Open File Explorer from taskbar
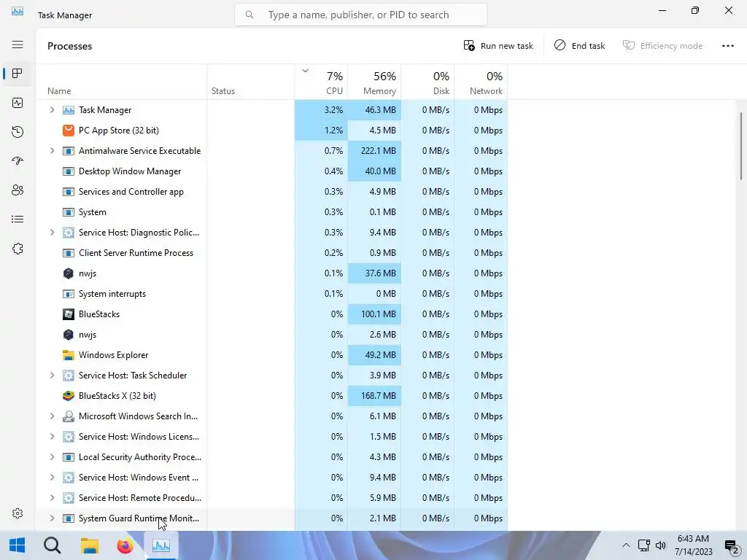This screenshot has width=747, height=560. tap(89, 545)
